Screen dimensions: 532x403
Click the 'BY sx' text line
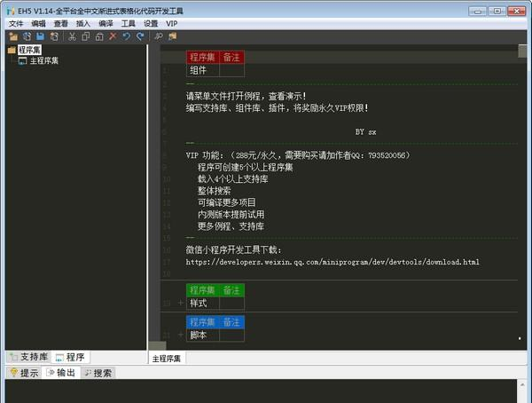click(365, 132)
